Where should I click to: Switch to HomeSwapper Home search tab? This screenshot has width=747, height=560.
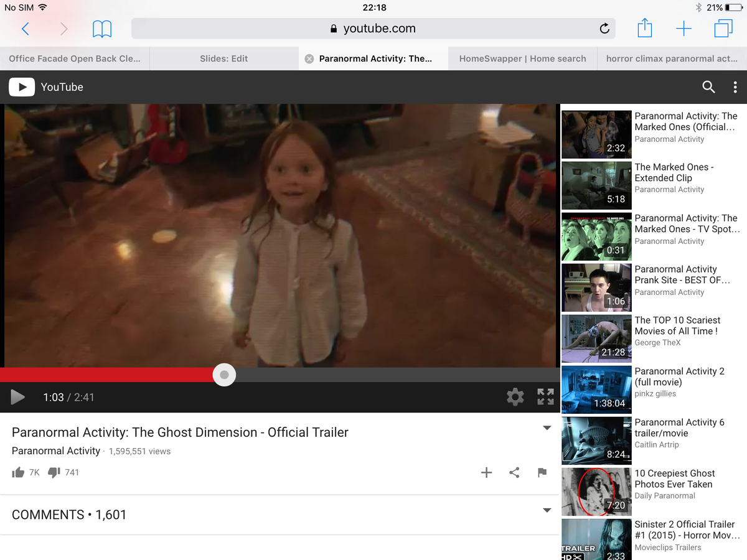[x=522, y=58]
